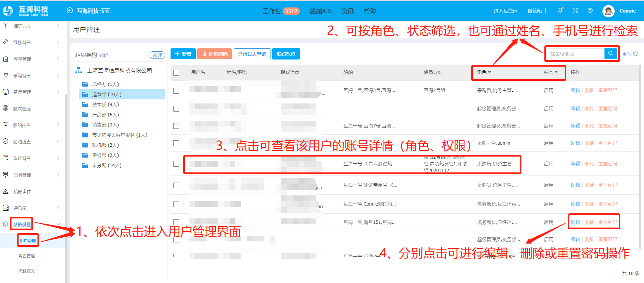Check the row with 互海2号组

pyautogui.click(x=176, y=91)
